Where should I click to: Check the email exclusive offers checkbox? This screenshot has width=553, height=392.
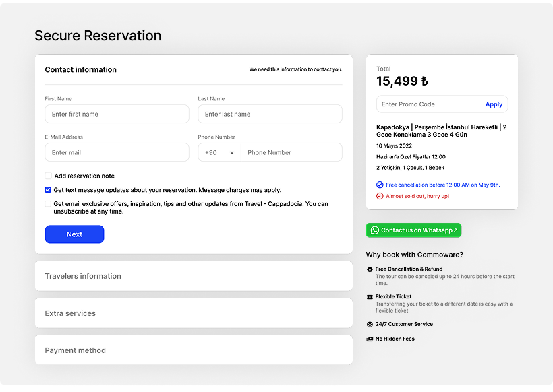[x=49, y=204]
